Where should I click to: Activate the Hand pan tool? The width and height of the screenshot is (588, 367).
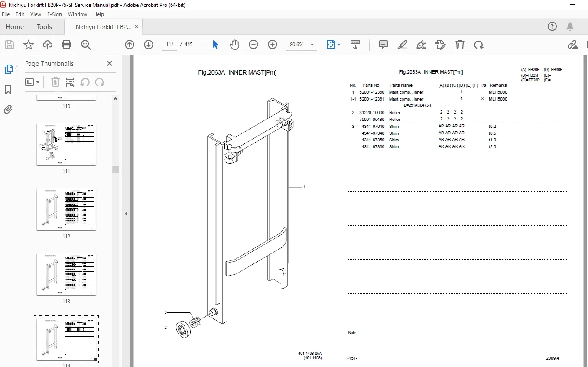[x=234, y=45]
